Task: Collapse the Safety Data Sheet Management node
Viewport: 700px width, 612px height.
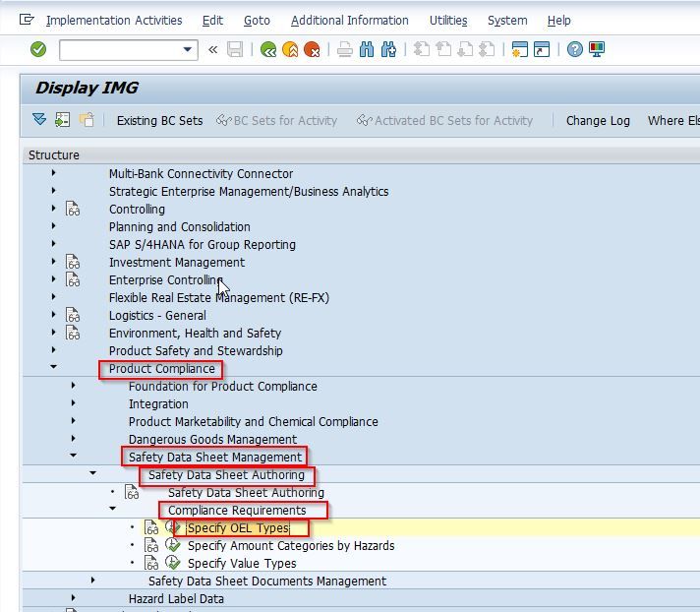Action: pos(73,456)
